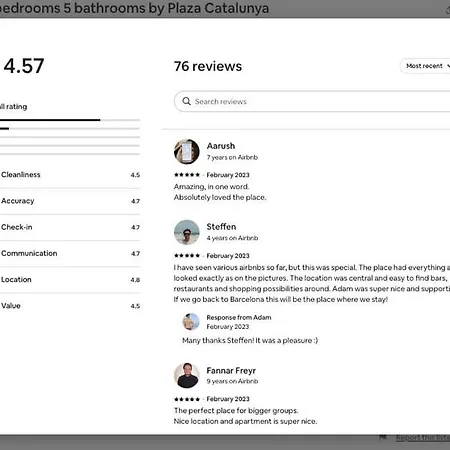The width and height of the screenshot is (450, 450).
Task: Click the Report this listing link
Action: tap(423, 438)
